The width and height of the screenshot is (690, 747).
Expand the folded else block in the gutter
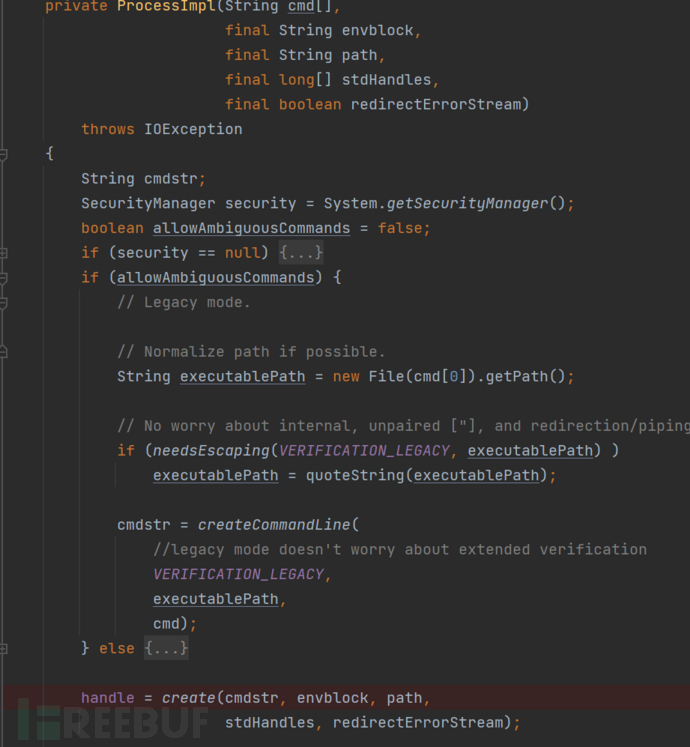[x=4, y=648]
